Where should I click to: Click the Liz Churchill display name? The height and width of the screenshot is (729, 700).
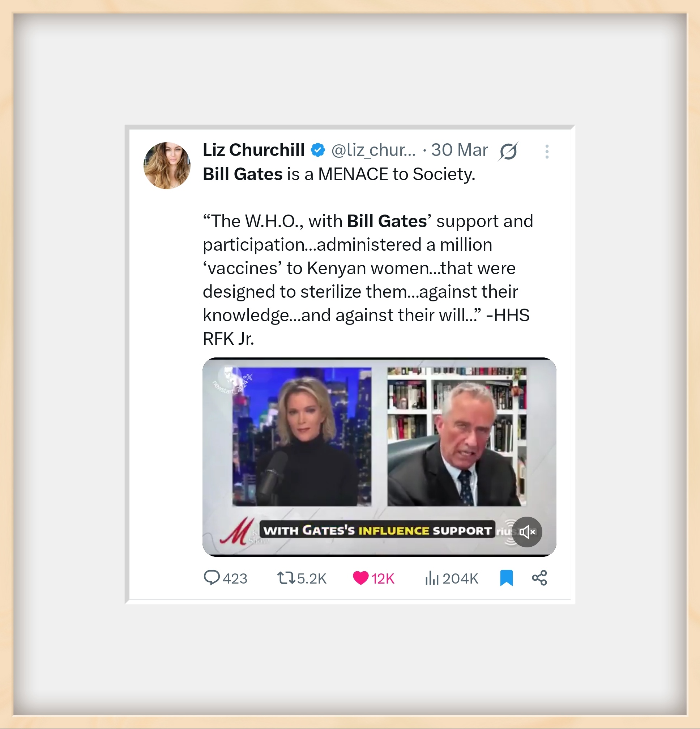253,150
